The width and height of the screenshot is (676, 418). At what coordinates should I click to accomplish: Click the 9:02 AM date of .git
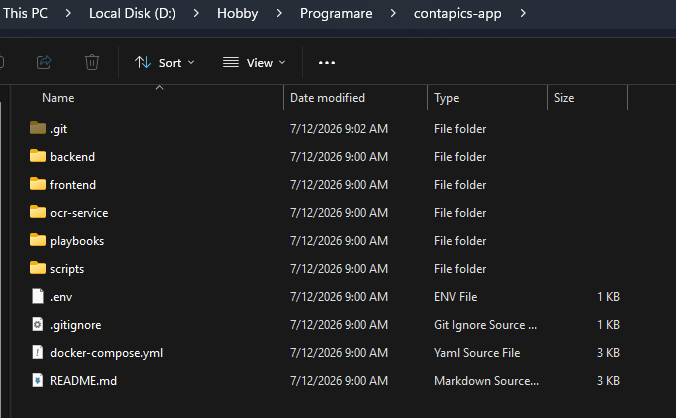click(339, 128)
